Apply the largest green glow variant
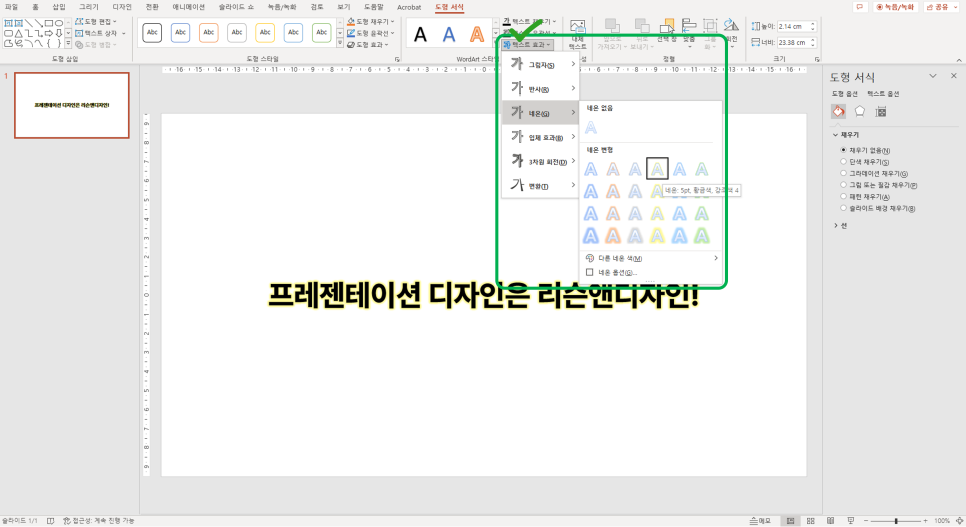 702,235
